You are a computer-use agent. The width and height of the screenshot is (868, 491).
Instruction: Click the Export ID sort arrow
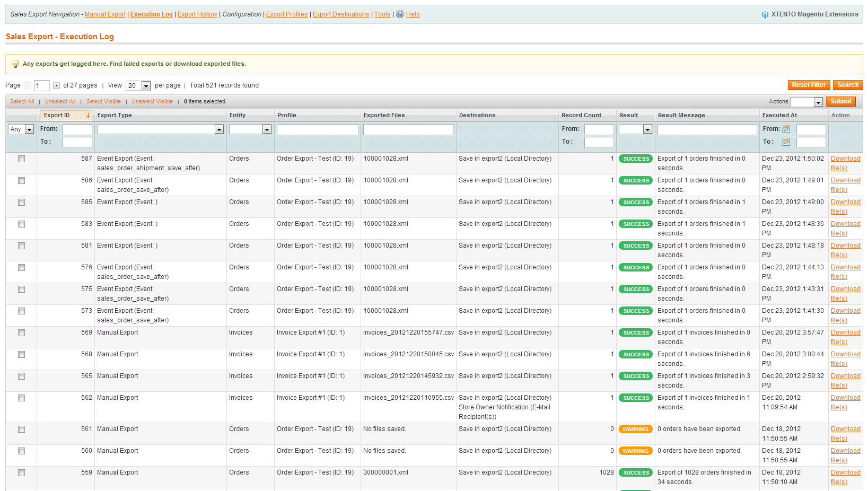(x=88, y=115)
